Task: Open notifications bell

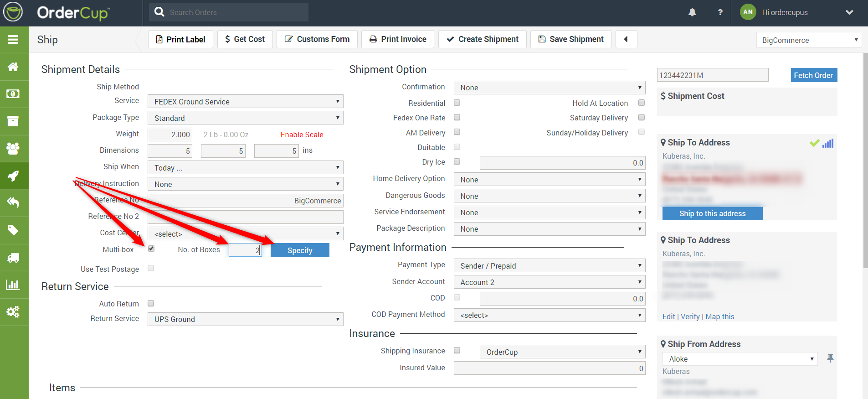Action: tap(692, 12)
